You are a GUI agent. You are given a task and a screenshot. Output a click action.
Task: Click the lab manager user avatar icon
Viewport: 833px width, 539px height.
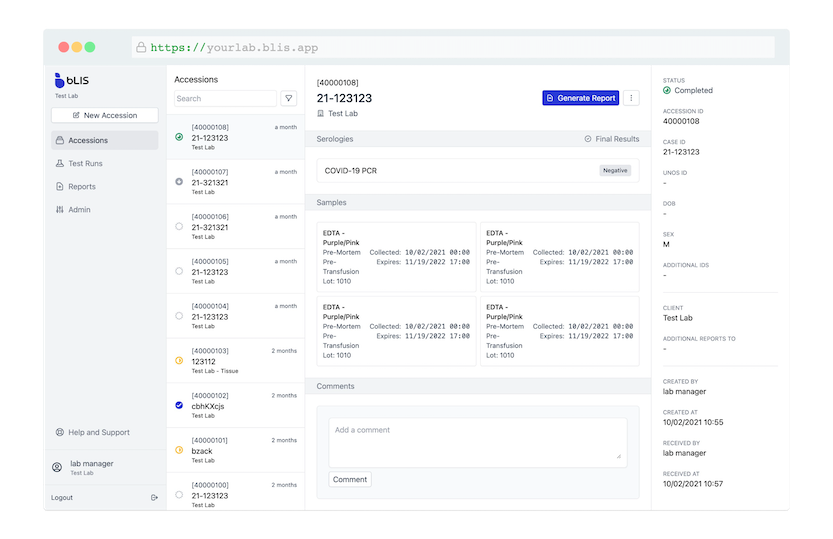pyautogui.click(x=59, y=468)
